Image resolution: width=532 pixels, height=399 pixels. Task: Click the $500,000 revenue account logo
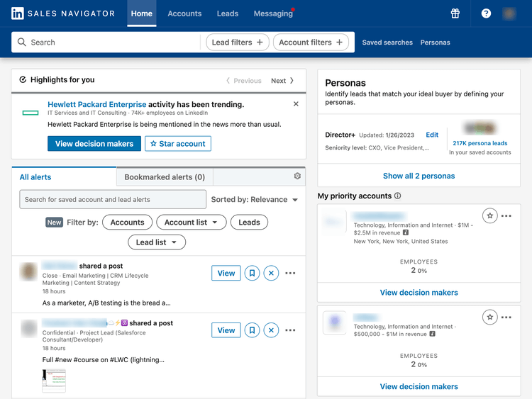(x=335, y=322)
